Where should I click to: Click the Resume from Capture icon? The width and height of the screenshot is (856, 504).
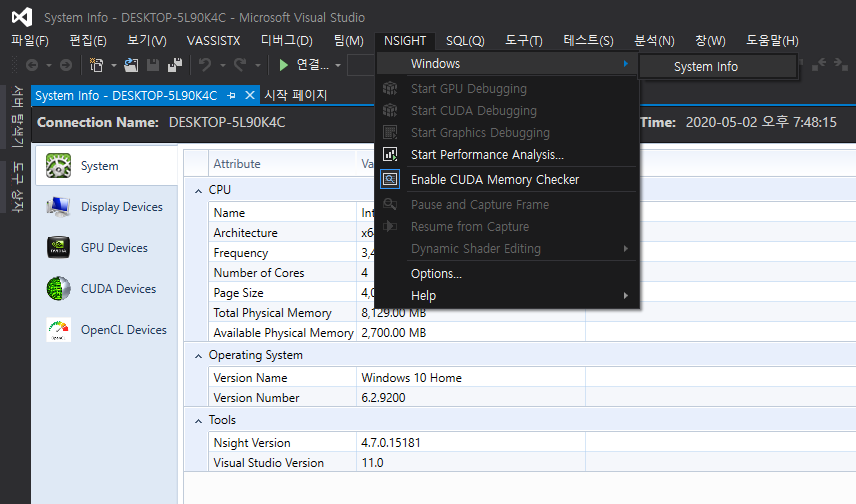(x=390, y=226)
